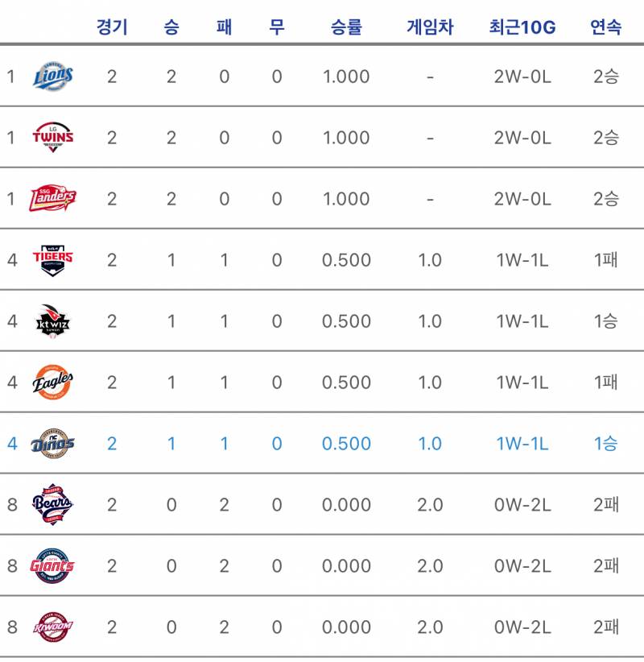This screenshot has height=662, width=644.
Task: Select the 최근10G column header
Action: (x=522, y=27)
